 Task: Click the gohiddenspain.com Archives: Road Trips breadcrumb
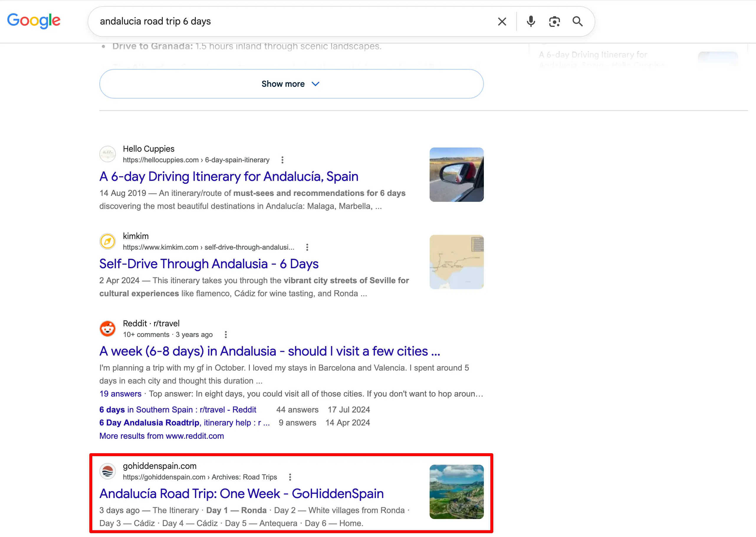(x=200, y=477)
